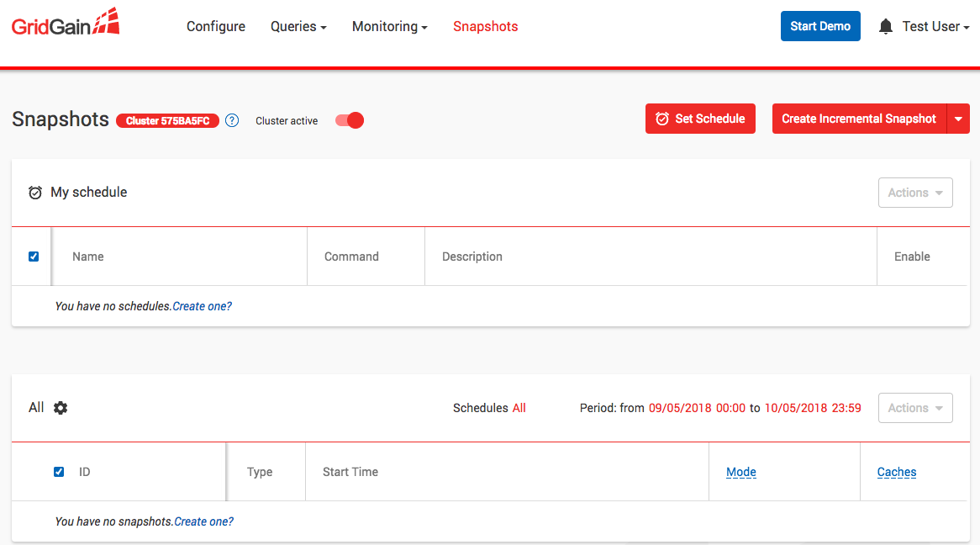Click the GridGain logo

(66, 23)
